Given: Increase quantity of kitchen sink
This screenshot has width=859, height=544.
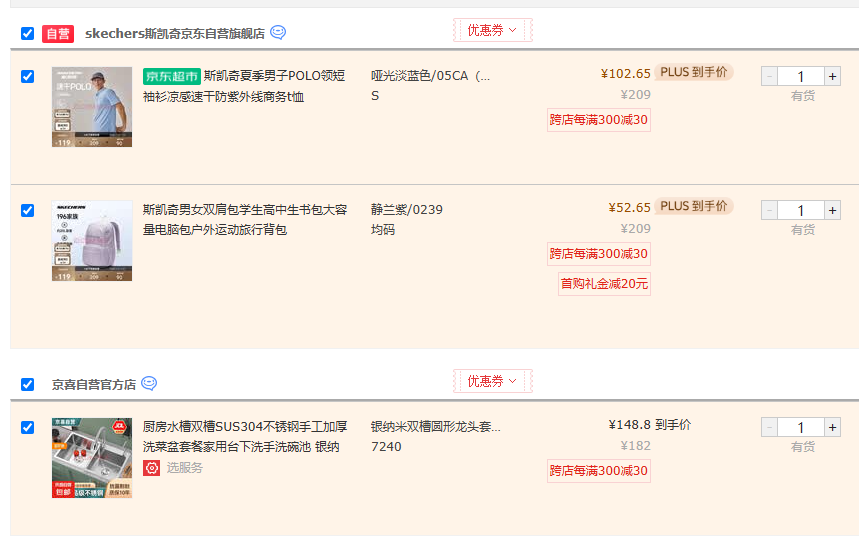Looking at the screenshot, I should (x=832, y=427).
